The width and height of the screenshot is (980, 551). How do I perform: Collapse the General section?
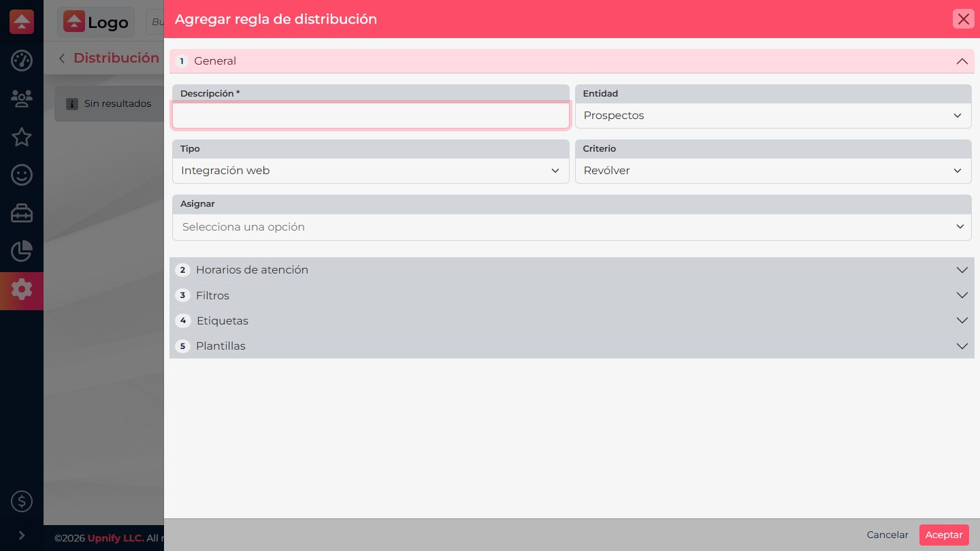point(572,61)
